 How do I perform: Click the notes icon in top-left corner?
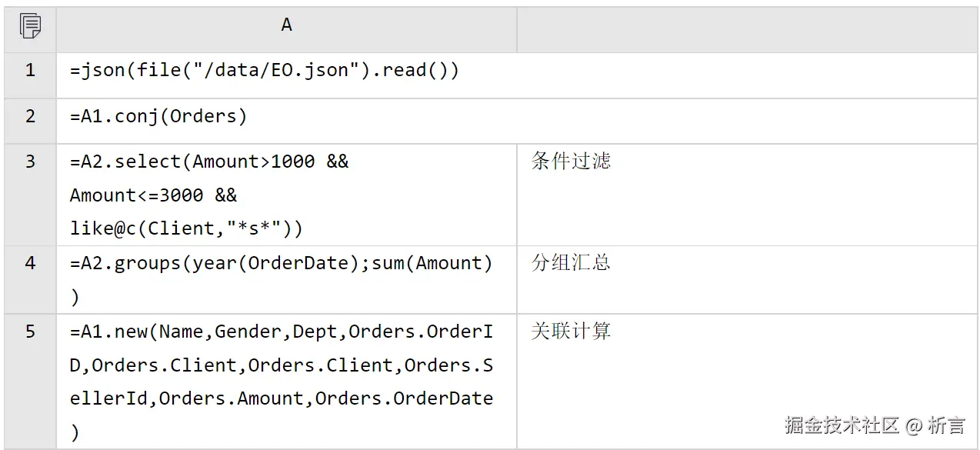[30, 27]
